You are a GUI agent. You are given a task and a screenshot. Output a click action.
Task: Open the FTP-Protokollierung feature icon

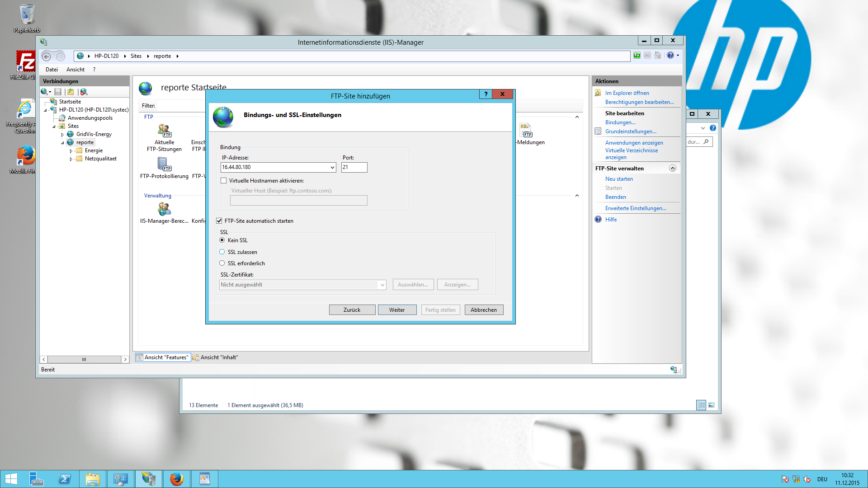[164, 164]
